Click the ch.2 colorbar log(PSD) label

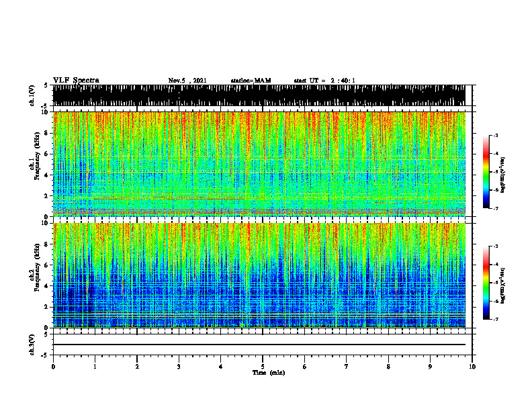coord(502,285)
